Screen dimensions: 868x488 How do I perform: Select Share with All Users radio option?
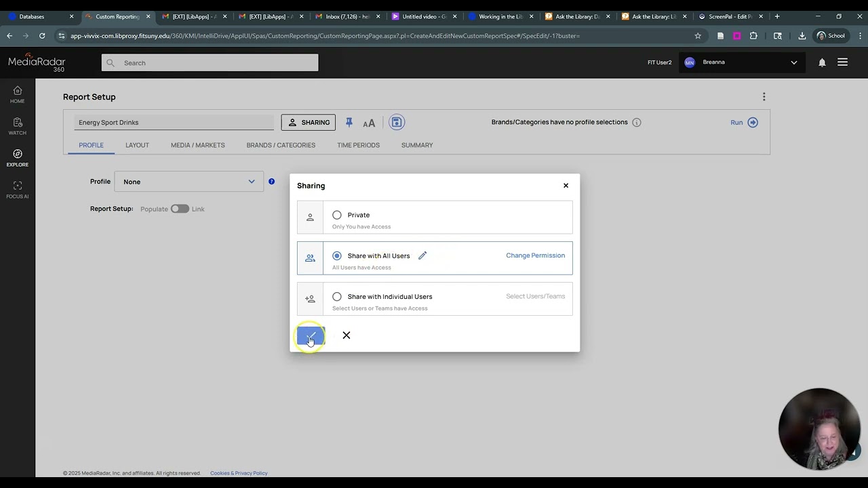pyautogui.click(x=337, y=256)
